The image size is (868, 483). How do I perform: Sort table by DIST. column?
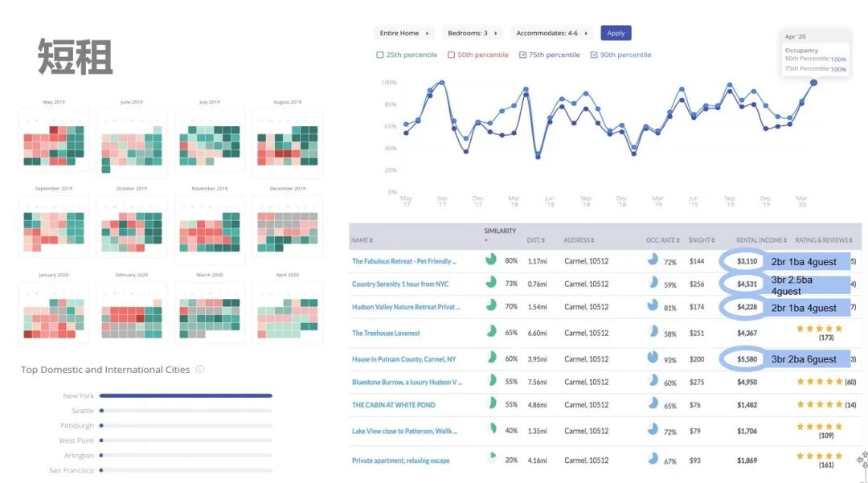[x=536, y=240]
